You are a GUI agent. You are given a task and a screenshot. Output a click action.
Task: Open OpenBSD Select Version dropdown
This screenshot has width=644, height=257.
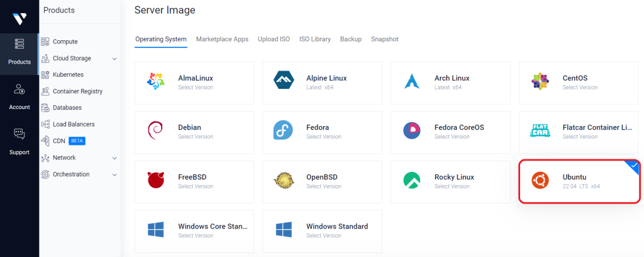[x=324, y=186]
